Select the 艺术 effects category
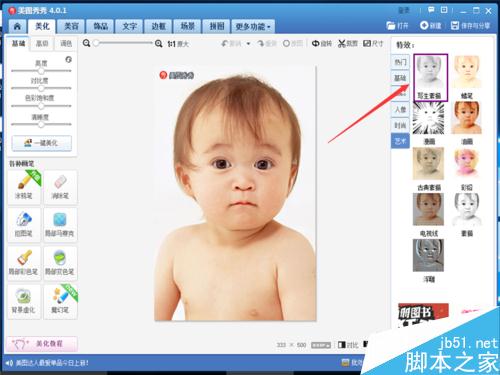 pyautogui.click(x=400, y=141)
